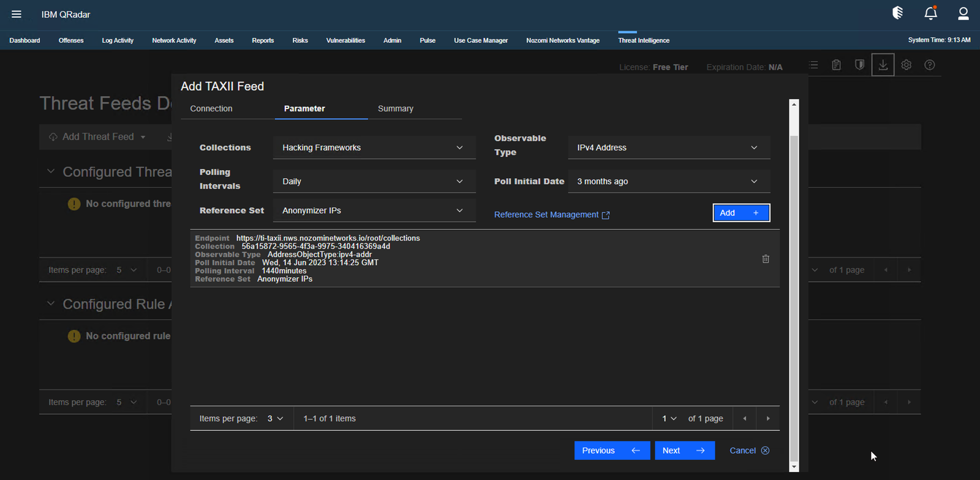Click the System Time 9:13 AM display
Image resolution: width=980 pixels, height=480 pixels.
[939, 40]
